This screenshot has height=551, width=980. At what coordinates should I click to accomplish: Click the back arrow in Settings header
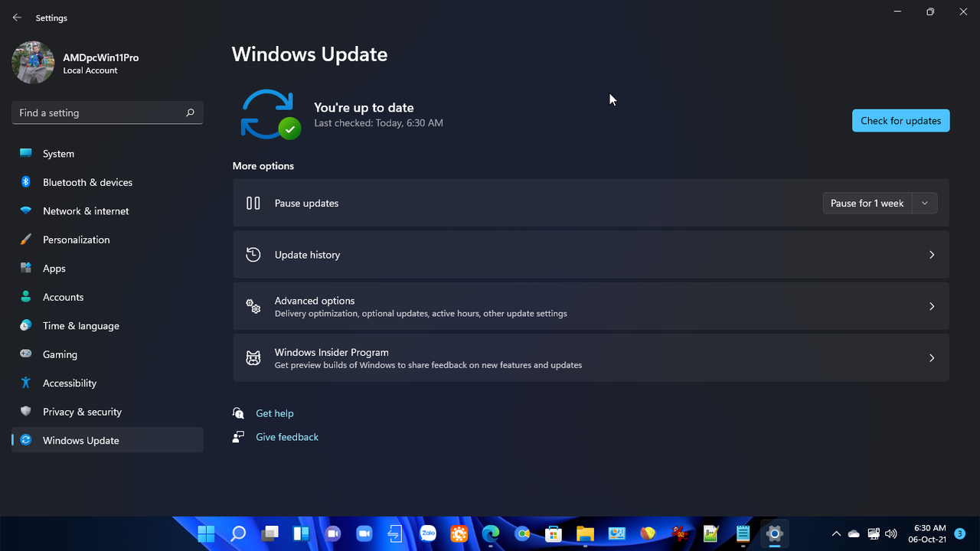pyautogui.click(x=17, y=18)
